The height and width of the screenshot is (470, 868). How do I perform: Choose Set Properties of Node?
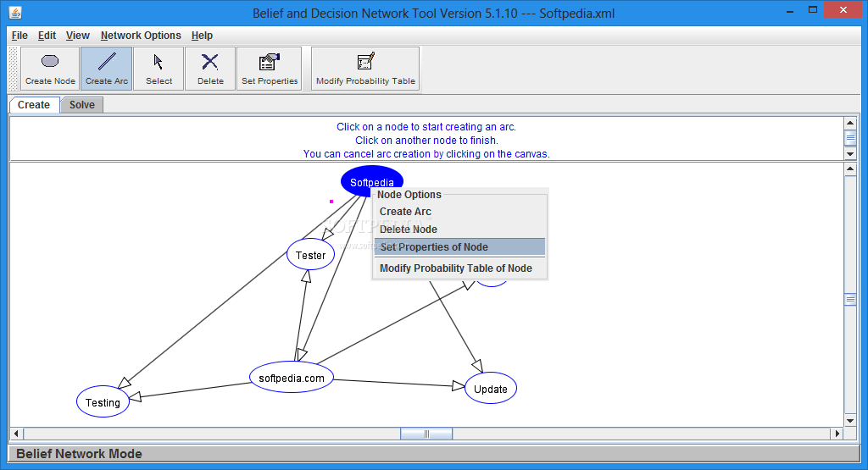click(x=459, y=247)
